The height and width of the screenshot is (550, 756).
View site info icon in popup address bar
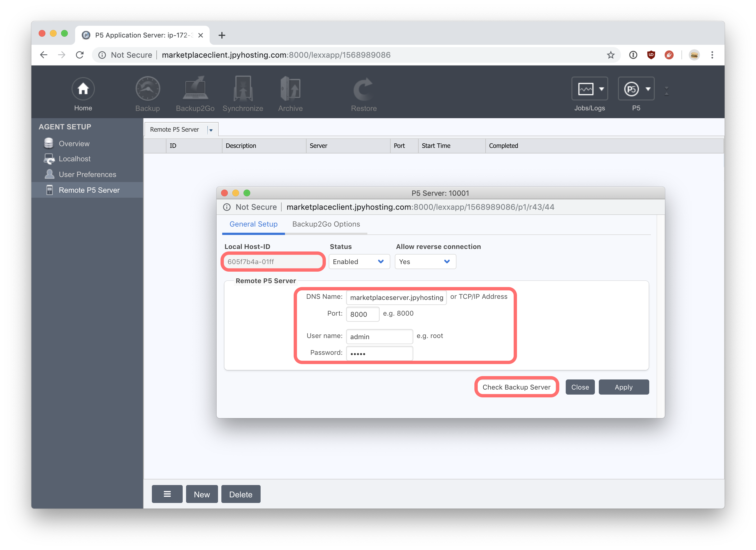point(227,207)
